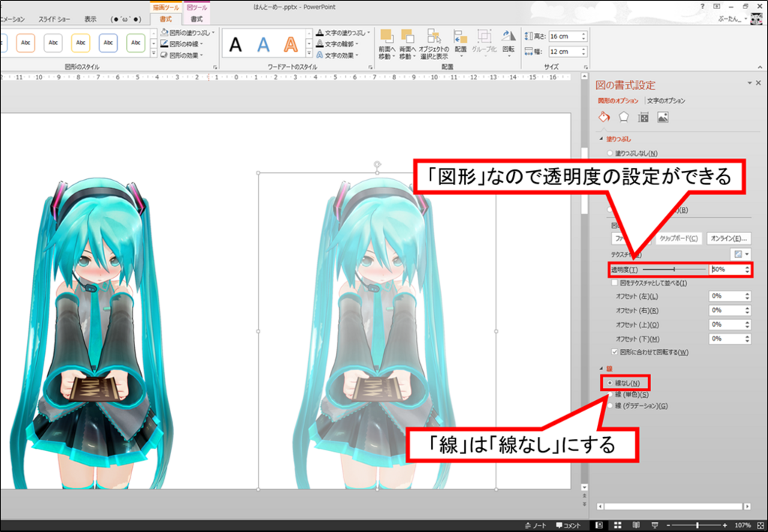
Task: Adjust the 透明度 transparency slider
Action: coord(674,269)
